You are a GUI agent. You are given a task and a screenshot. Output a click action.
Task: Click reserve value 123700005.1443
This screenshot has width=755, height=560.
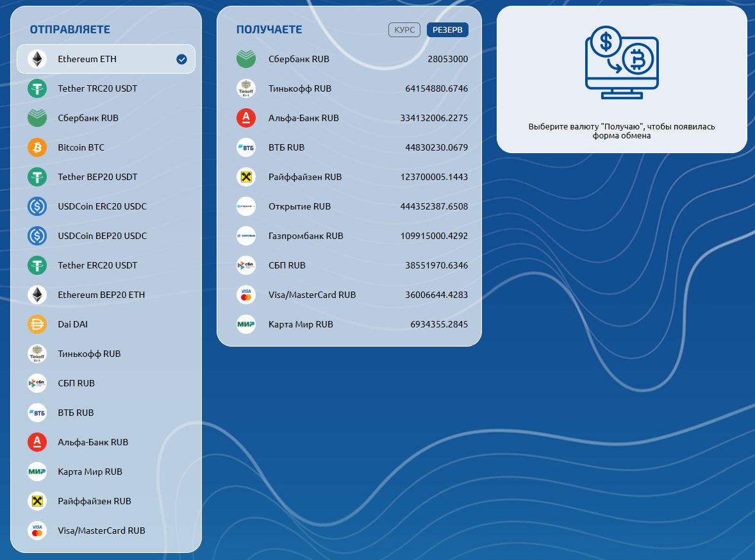coord(434,177)
